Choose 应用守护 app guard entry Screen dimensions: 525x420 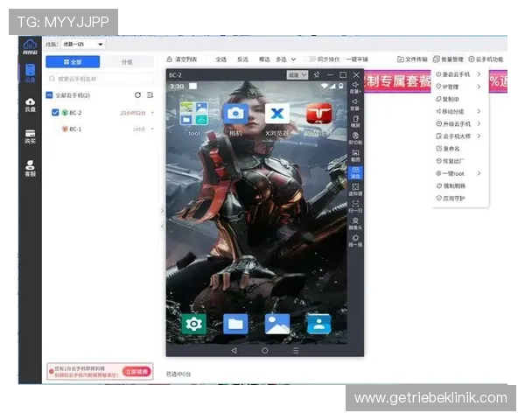click(x=451, y=198)
